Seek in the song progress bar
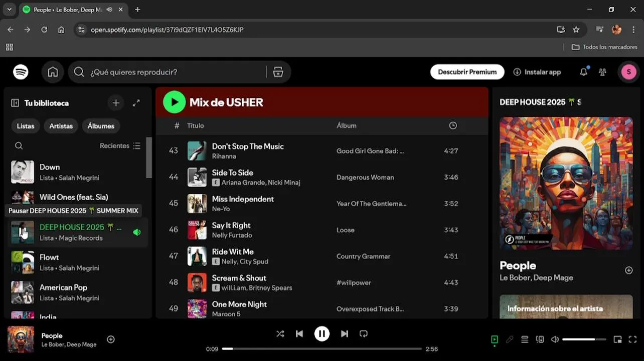The height and width of the screenshot is (361, 644). pos(322,349)
